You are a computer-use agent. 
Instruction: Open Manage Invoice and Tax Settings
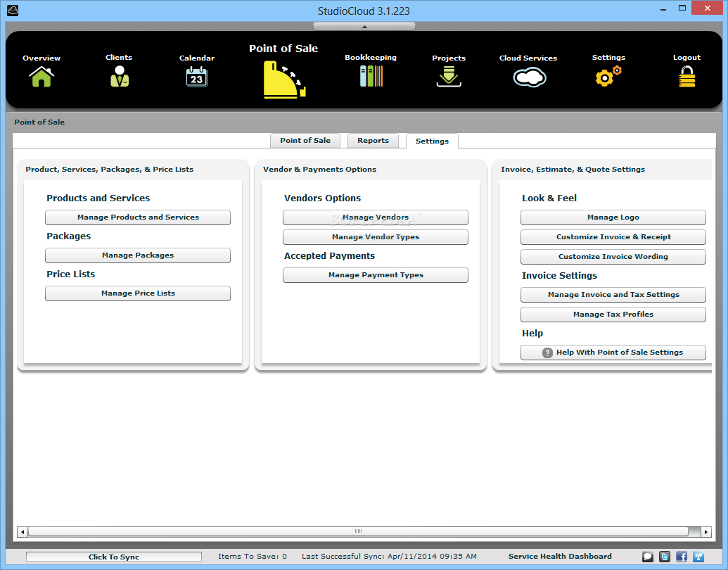(x=613, y=295)
